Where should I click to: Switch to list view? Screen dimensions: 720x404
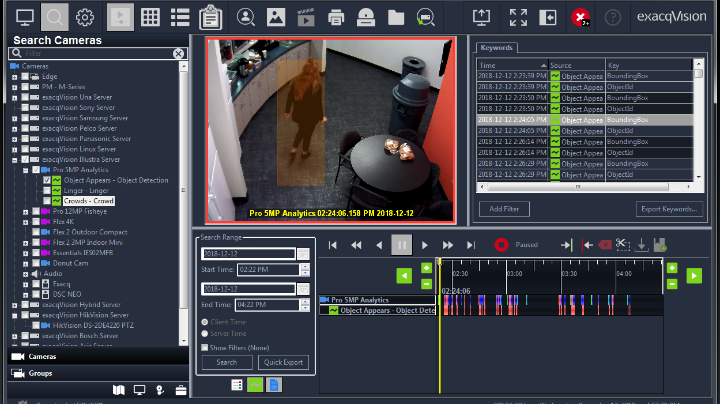[180, 17]
